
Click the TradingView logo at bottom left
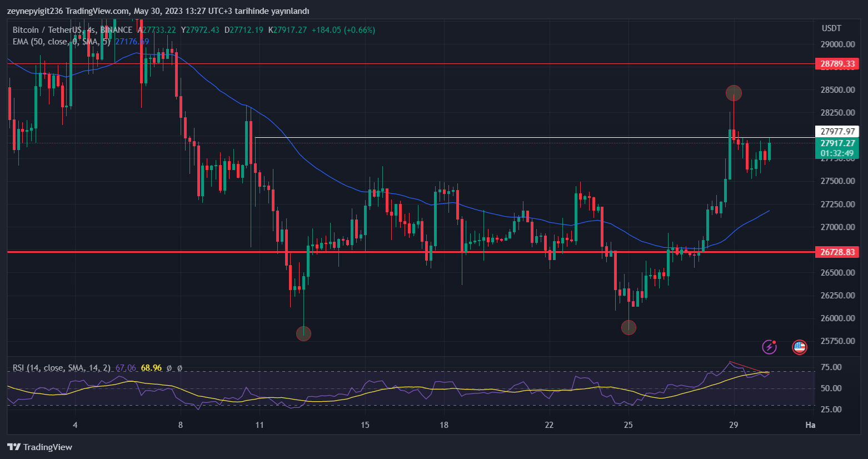coord(39,447)
